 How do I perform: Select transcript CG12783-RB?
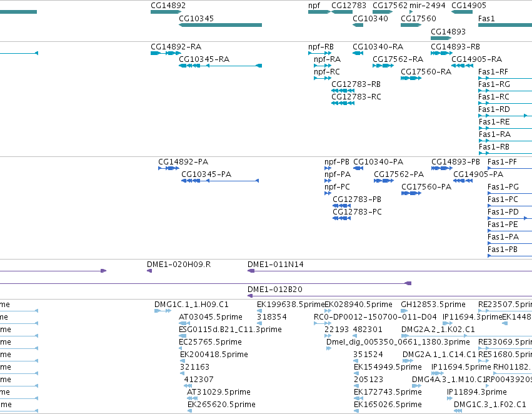(x=356, y=84)
